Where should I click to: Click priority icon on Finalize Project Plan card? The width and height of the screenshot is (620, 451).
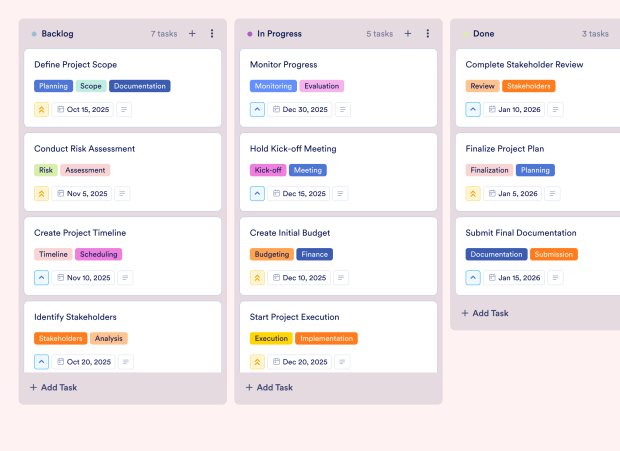[473, 194]
